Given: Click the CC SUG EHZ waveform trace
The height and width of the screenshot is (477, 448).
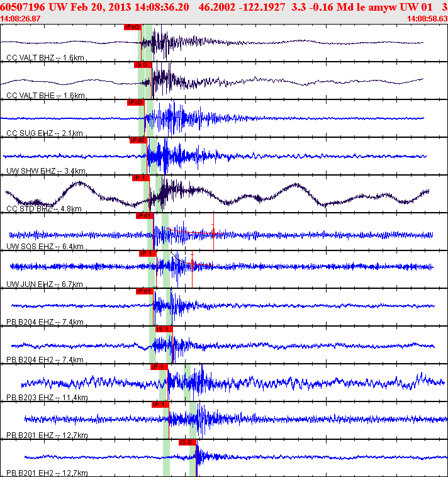Looking at the screenshot, I should (x=212, y=118).
